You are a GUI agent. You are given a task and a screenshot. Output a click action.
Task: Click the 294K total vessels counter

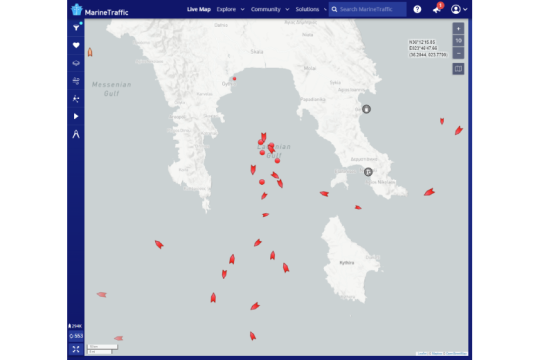point(75,326)
